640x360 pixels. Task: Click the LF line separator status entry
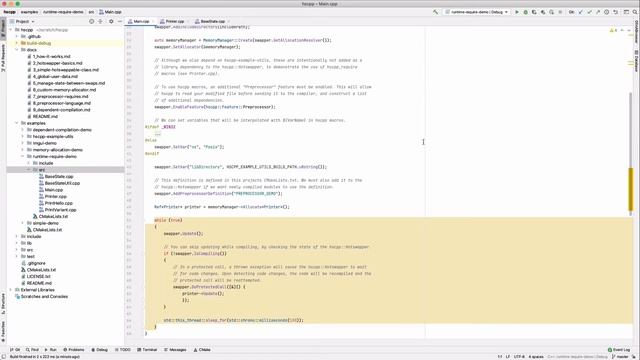508,357
